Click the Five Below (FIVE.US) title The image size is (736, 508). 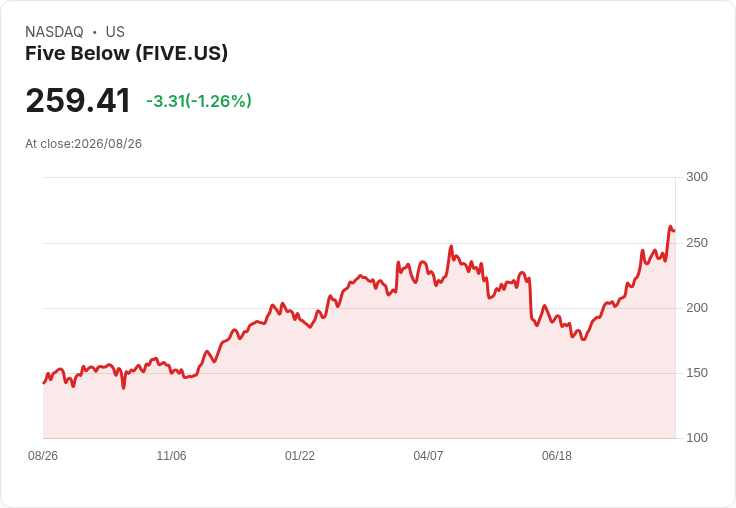(126, 53)
